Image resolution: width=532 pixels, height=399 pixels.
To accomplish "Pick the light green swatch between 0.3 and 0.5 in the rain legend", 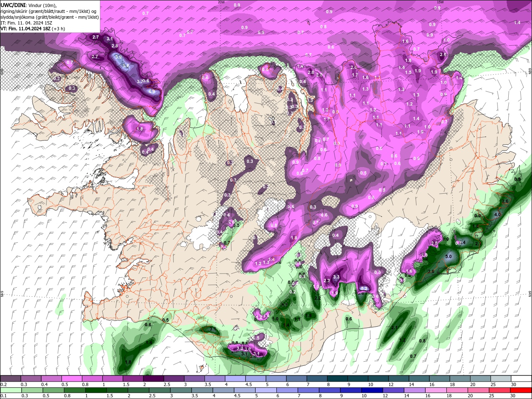I will [x=32, y=390].
